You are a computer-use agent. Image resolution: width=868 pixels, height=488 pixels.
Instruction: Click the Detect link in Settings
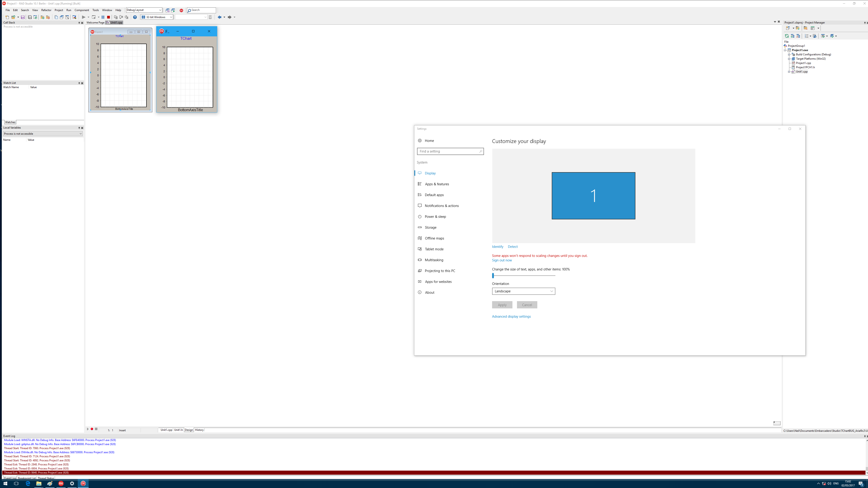(512, 246)
